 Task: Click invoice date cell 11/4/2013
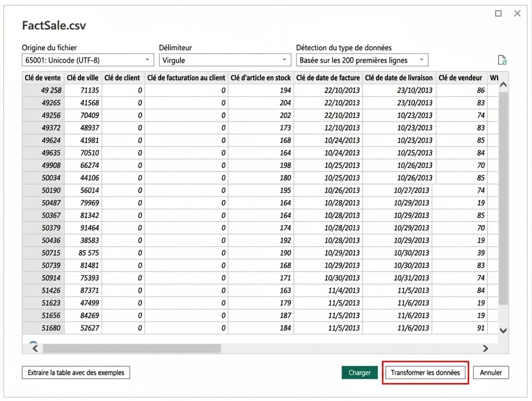tap(328, 290)
